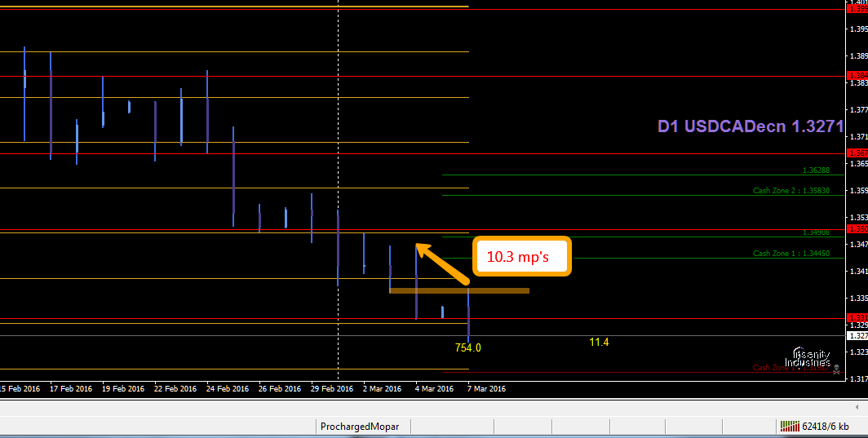Select the "Cash Zone 1 : 1.34450" label
This screenshot has width=868, height=438.
coord(791,253)
